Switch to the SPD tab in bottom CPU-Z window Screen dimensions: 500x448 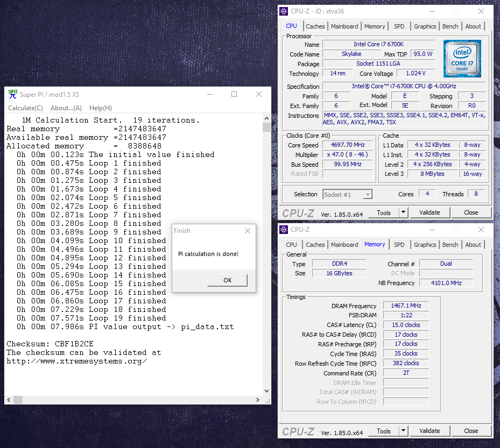(x=399, y=245)
